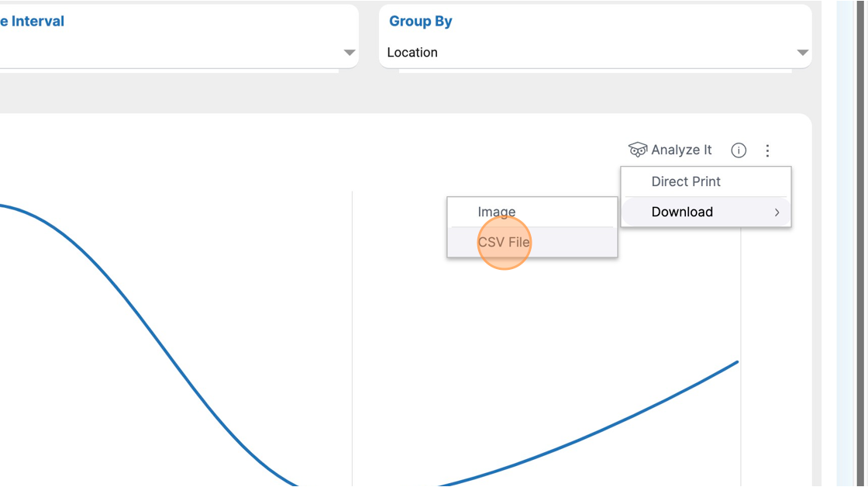Click the endpoint of the blue line
This screenshot has height=487, width=868.
[737, 362]
